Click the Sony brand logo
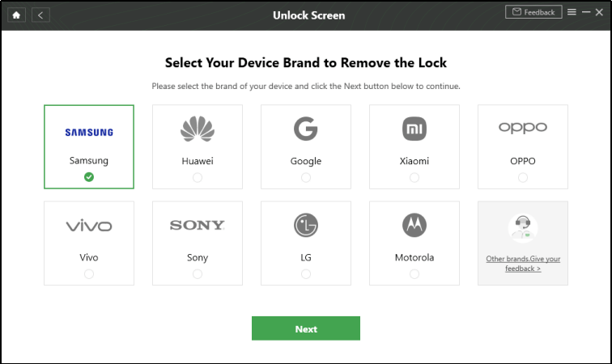The height and width of the screenshot is (364, 612). point(198,226)
